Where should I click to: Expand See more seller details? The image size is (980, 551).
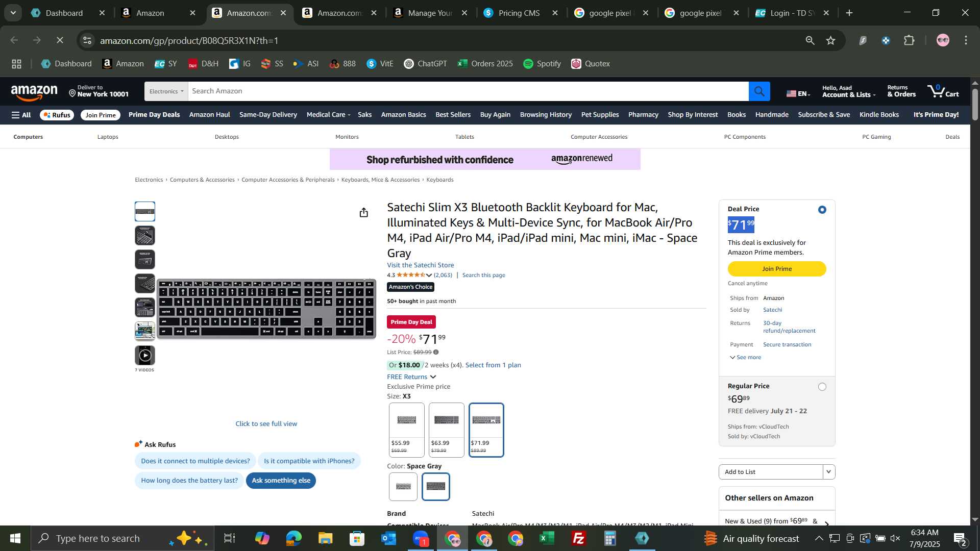pyautogui.click(x=745, y=357)
